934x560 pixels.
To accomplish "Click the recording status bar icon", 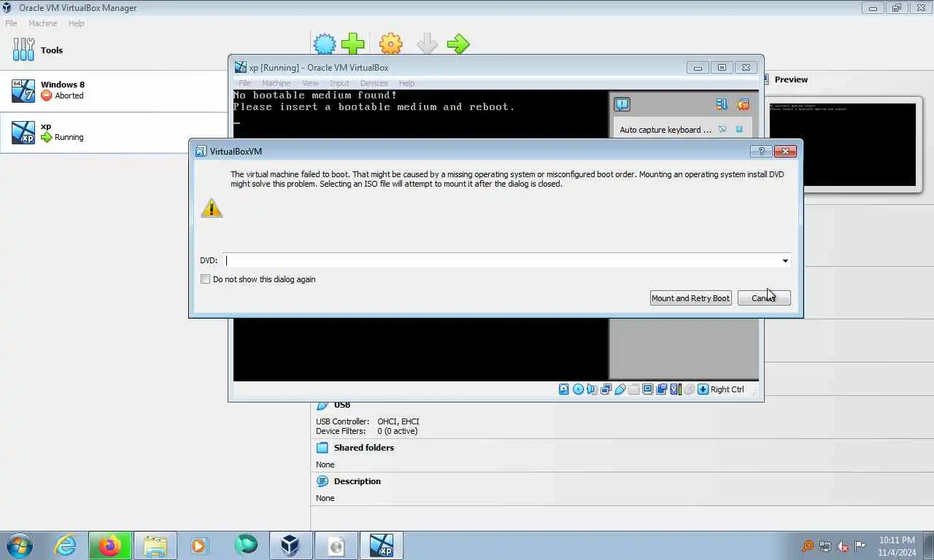I will pyautogui.click(x=661, y=389).
